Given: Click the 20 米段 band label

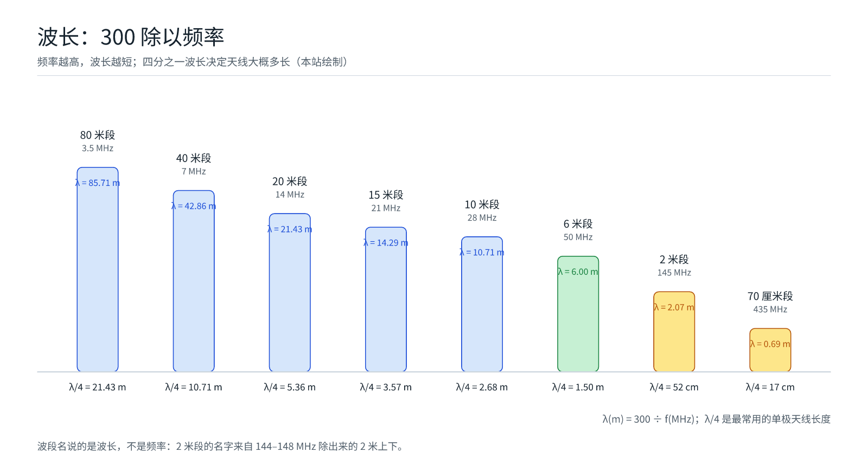Looking at the screenshot, I should tap(290, 181).
